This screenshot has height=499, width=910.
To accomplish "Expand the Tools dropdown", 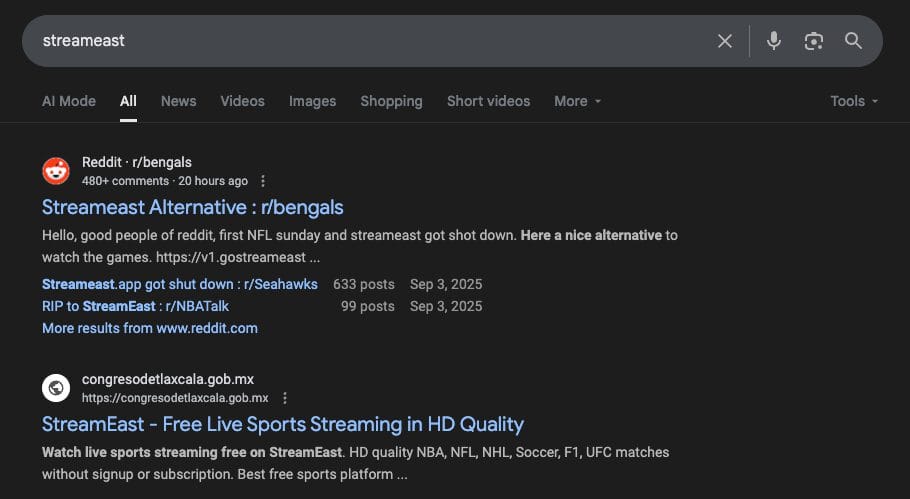I will pos(854,101).
